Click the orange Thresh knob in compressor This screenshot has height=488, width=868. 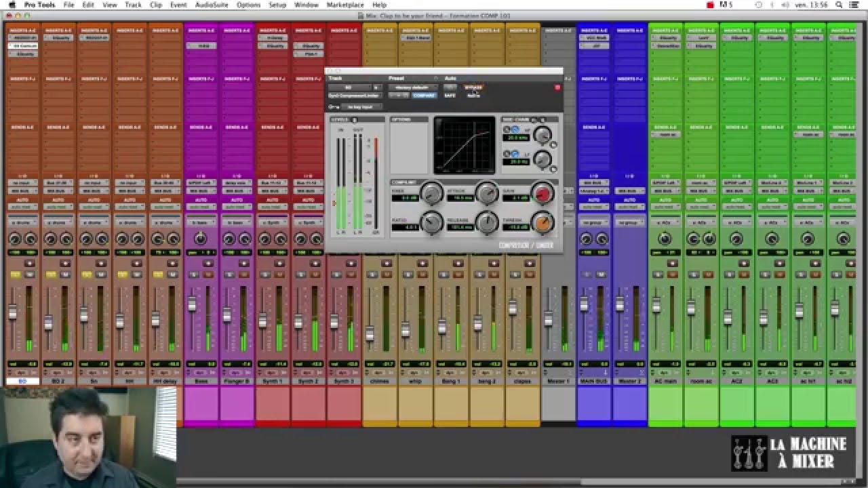(x=542, y=222)
